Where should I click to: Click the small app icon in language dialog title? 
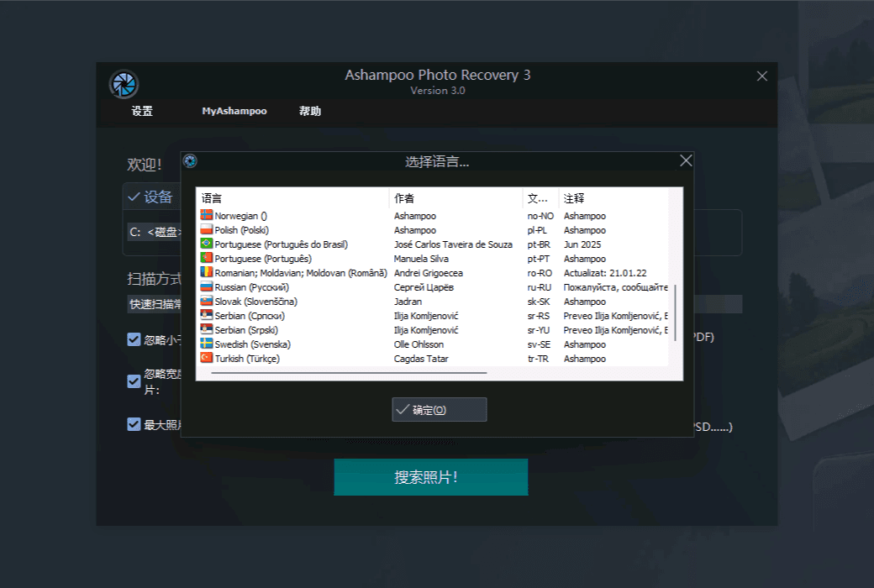point(190,161)
